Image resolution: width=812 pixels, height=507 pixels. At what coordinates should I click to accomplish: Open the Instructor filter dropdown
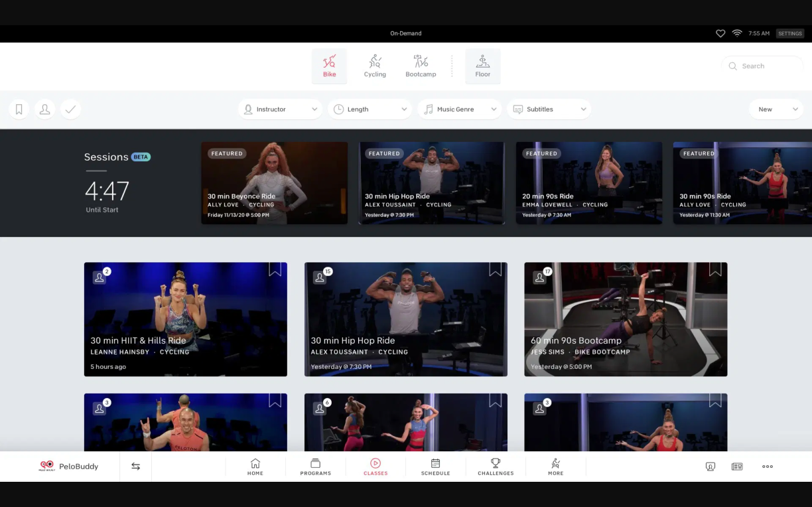point(281,109)
